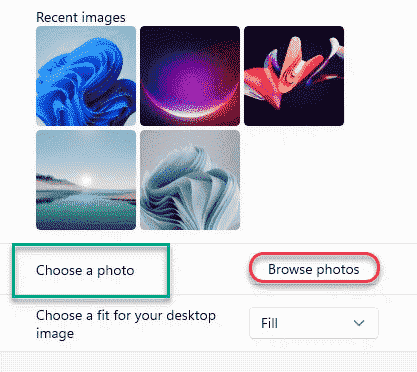
Task: Apply the pale folded-fabric bloom image
Action: (x=190, y=180)
